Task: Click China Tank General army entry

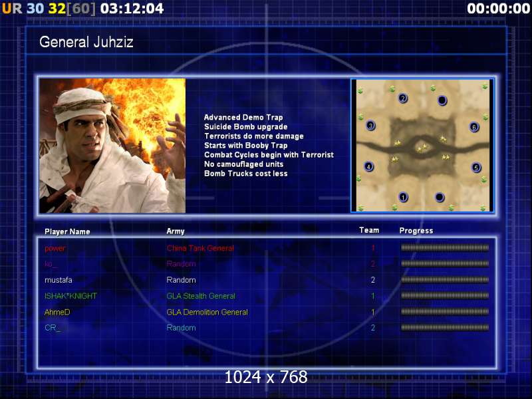Action: [200, 248]
